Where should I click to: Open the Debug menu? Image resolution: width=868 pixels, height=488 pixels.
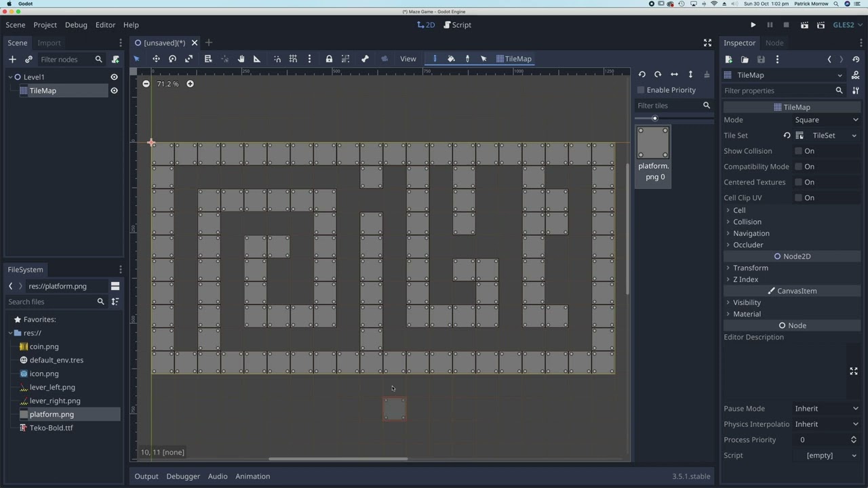point(76,25)
